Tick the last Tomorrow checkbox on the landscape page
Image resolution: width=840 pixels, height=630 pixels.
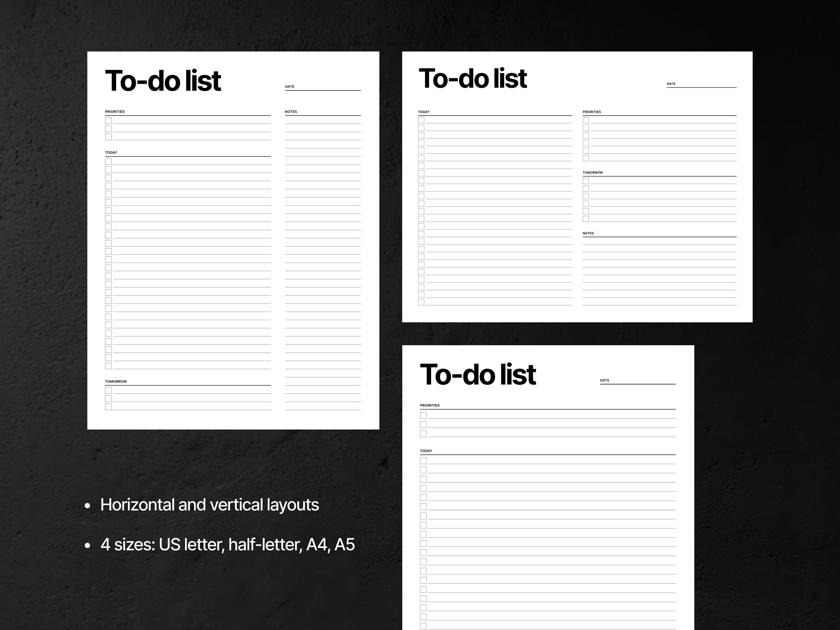point(586,219)
